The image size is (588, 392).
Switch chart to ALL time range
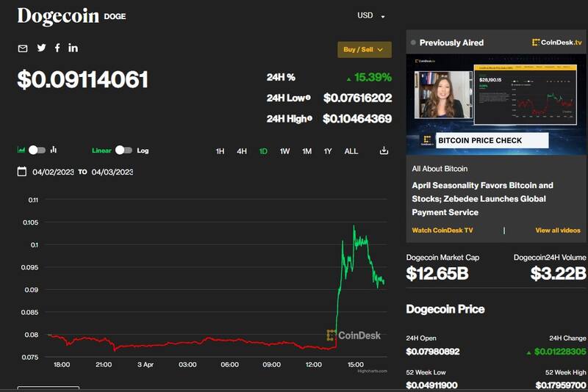coord(351,151)
